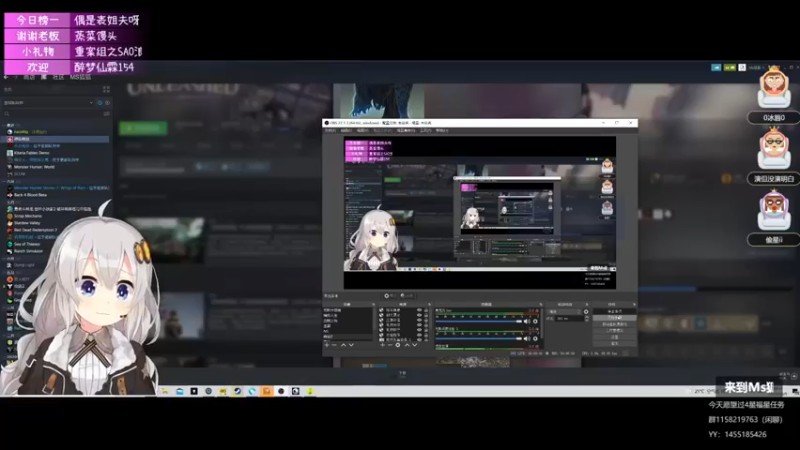This screenshot has height=450, width=800.
Task: Toggle visibility of fourth OBS source
Action: point(419,325)
